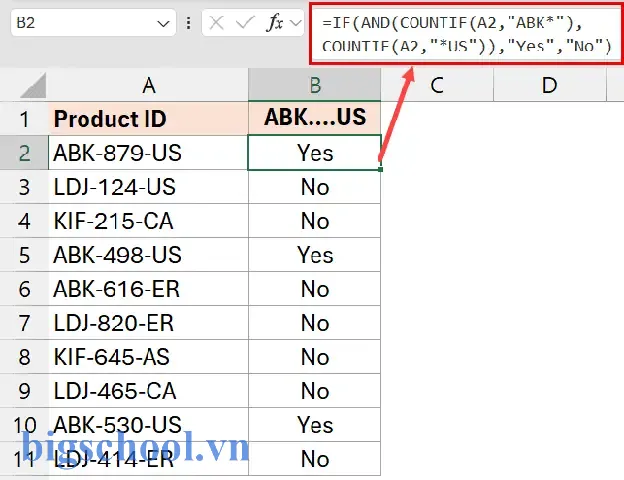Click the fill handle of cell B2

coord(381,170)
